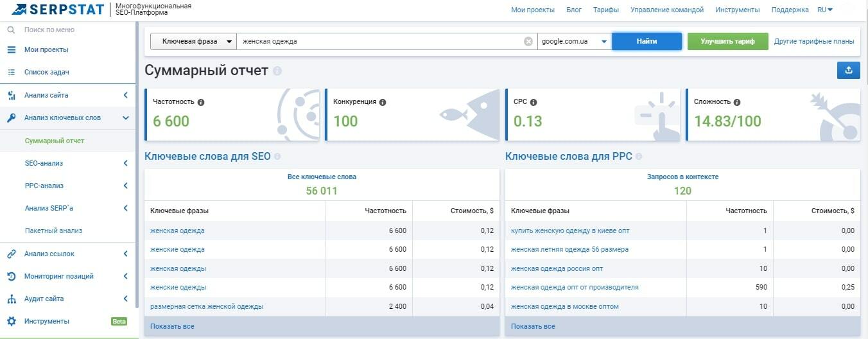
Task: Open Все ключевые слова link
Action: [322, 177]
